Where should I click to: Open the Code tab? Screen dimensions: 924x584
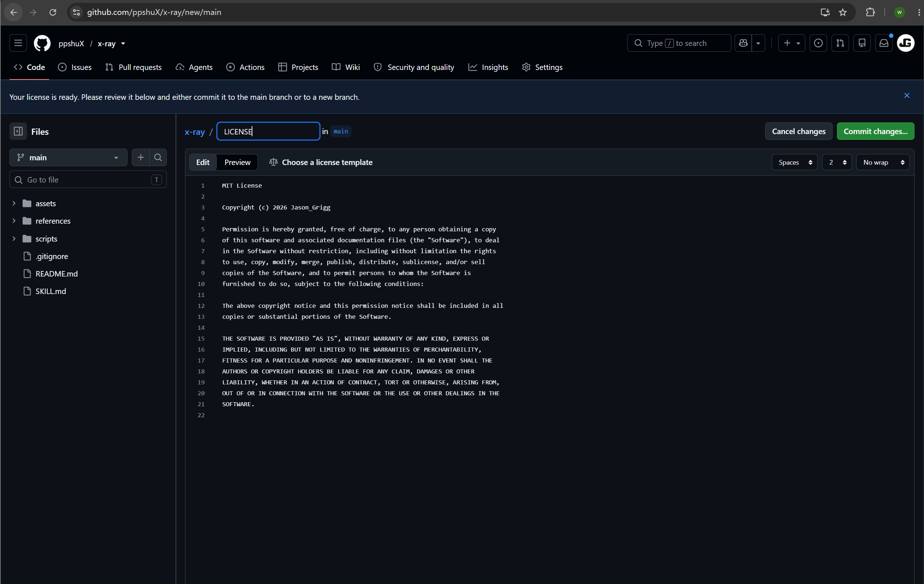coord(30,67)
